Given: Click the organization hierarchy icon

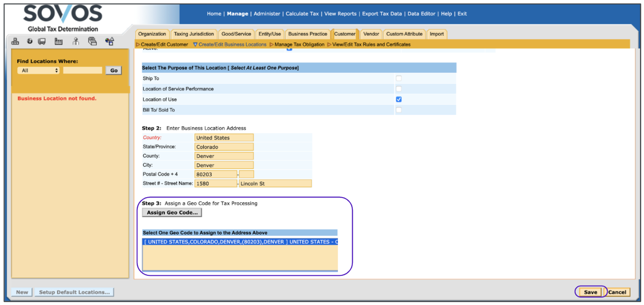Looking at the screenshot, I should tap(15, 42).
